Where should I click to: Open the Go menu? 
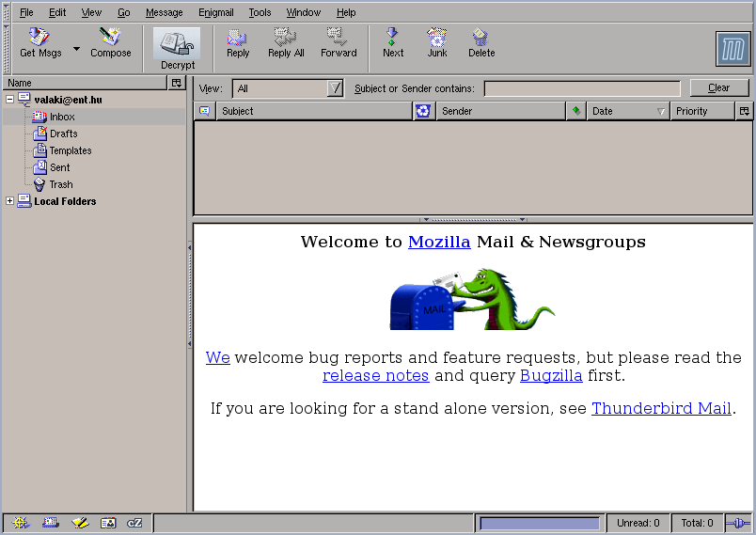click(x=124, y=12)
